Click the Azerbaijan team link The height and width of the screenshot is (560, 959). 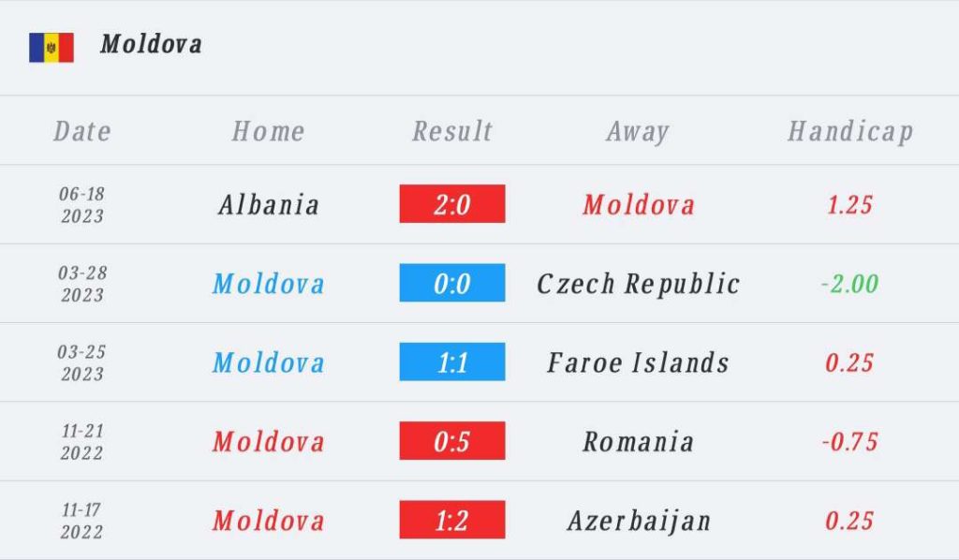point(639,521)
